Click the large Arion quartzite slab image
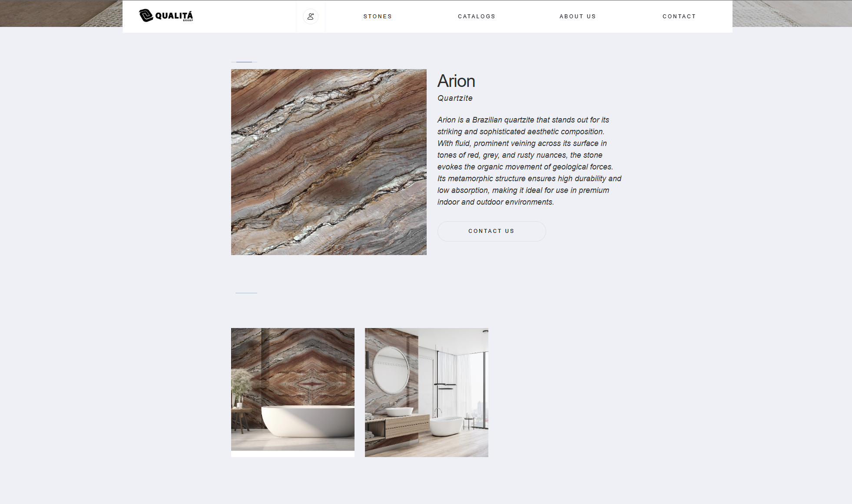852x504 pixels. point(328,162)
